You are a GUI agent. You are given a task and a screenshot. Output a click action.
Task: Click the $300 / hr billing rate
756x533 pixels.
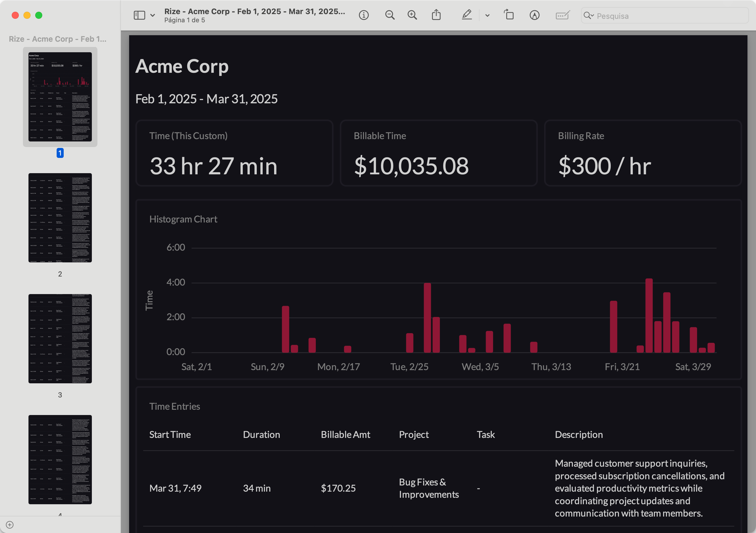[605, 166]
